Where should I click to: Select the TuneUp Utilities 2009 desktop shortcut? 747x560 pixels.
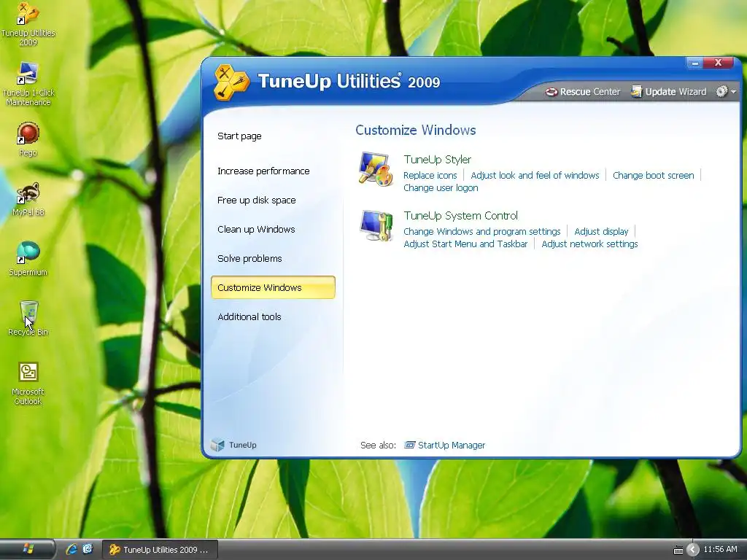tap(28, 24)
